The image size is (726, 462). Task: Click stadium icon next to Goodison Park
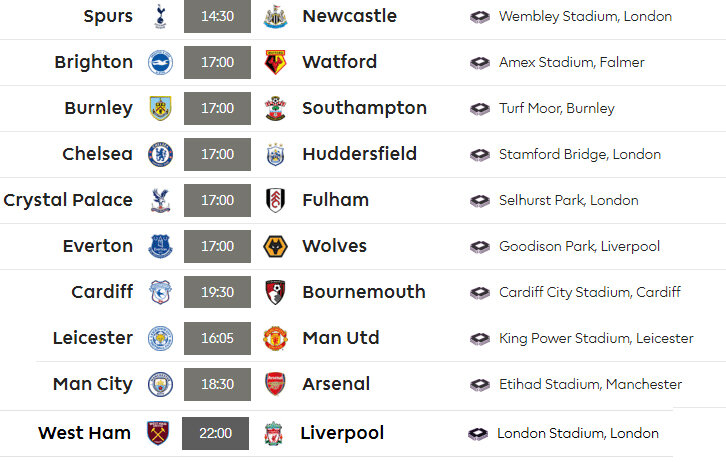pos(480,247)
